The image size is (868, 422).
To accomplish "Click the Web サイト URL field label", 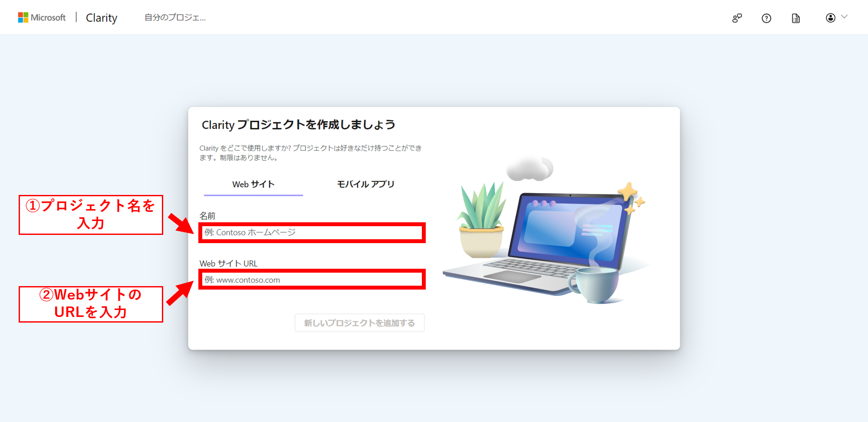I will (x=228, y=264).
